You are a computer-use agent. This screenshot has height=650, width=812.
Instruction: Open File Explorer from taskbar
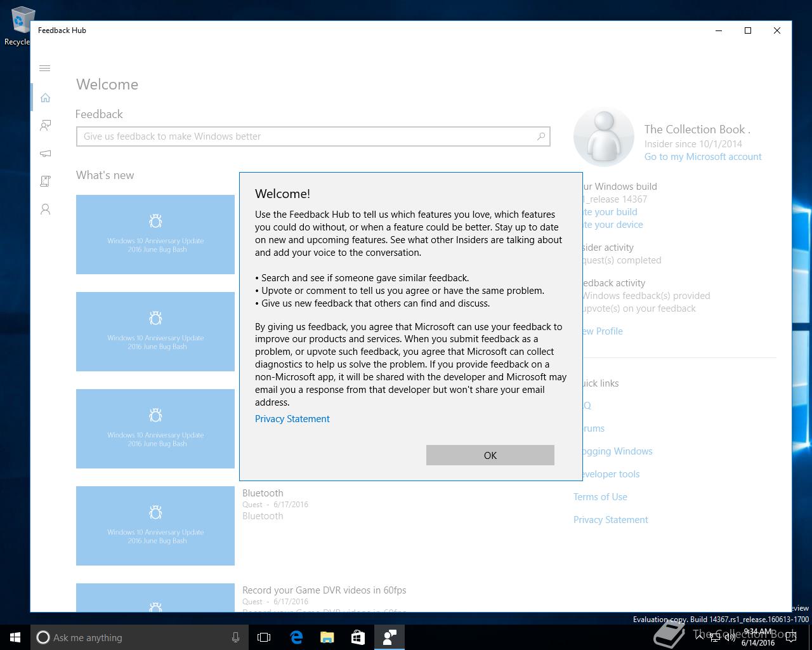pos(327,637)
